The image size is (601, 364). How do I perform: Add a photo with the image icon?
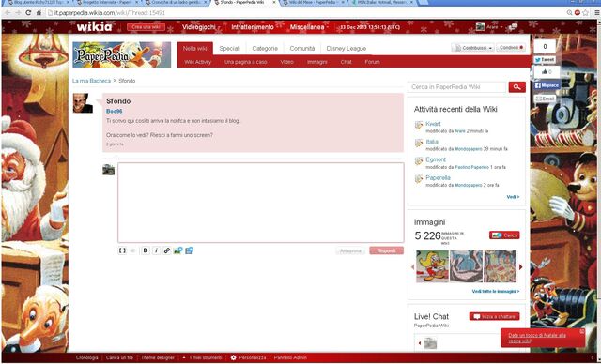pyautogui.click(x=177, y=250)
